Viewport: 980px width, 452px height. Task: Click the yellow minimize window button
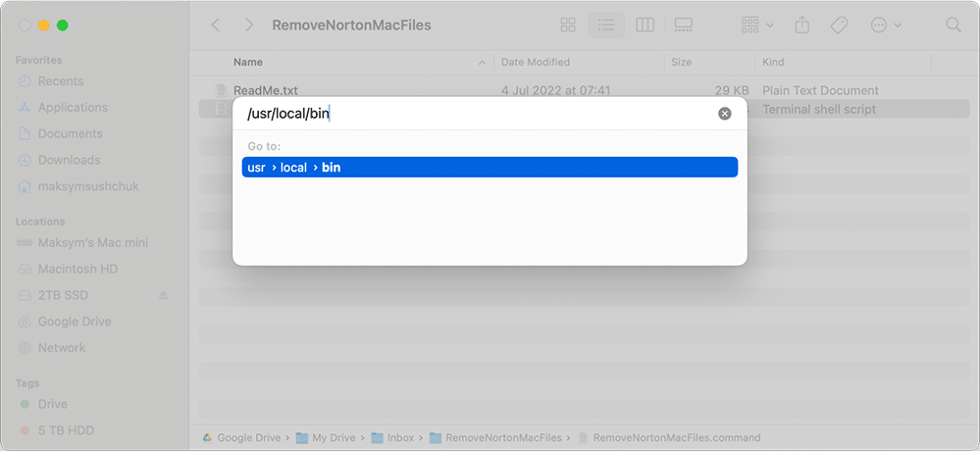point(44,25)
